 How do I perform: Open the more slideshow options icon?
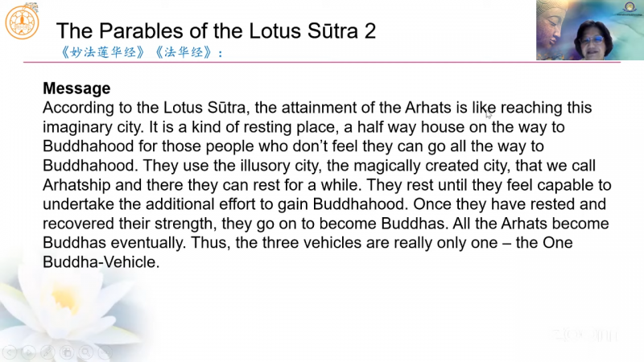[106, 352]
